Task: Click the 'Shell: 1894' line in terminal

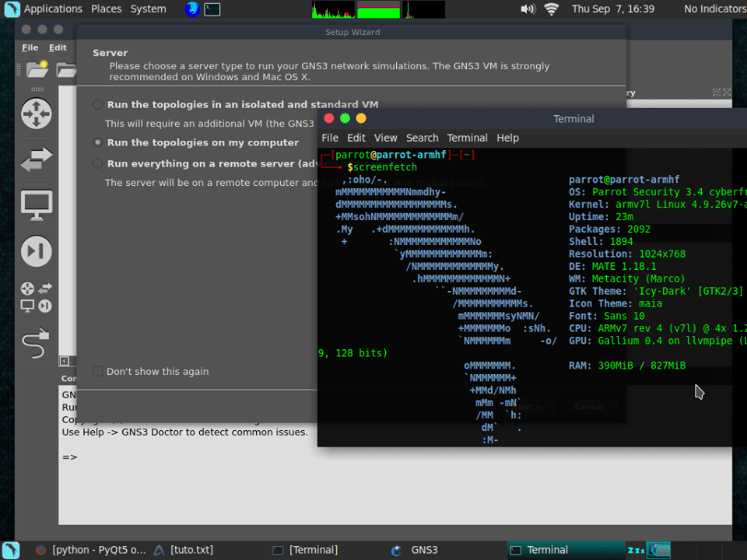Action: click(x=601, y=242)
